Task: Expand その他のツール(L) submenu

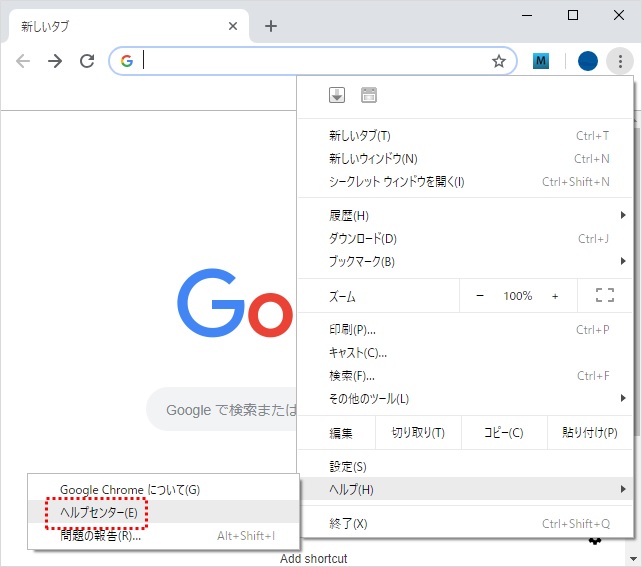Action: [x=465, y=398]
